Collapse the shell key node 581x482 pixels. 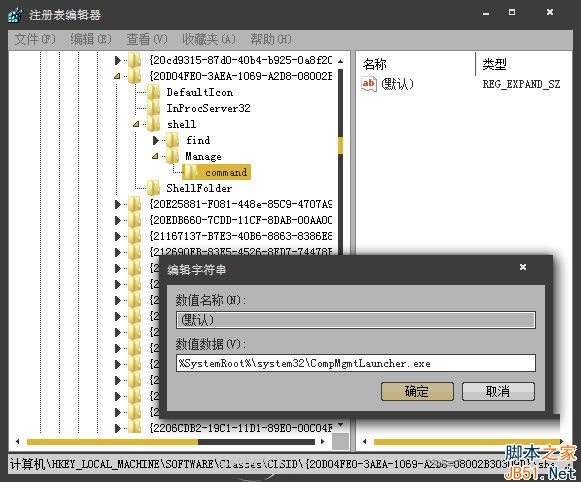[x=136, y=124]
